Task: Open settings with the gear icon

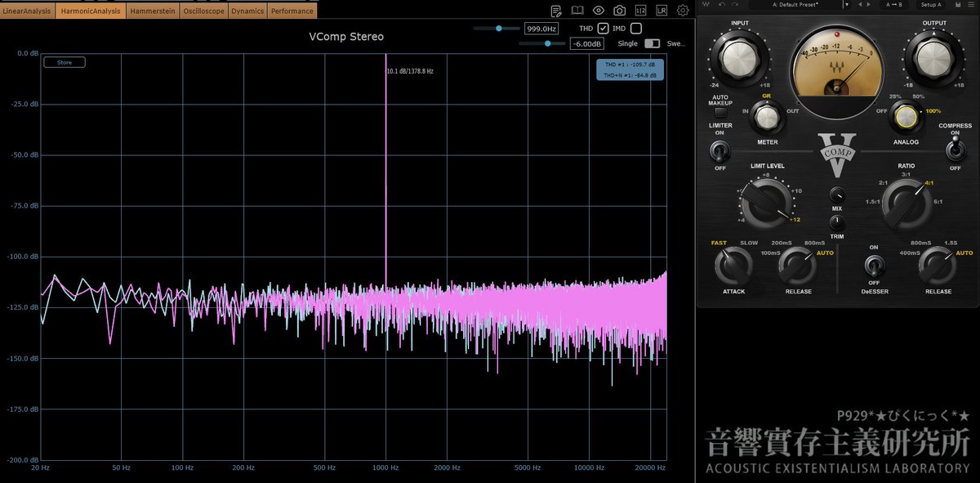Action: 683,11
